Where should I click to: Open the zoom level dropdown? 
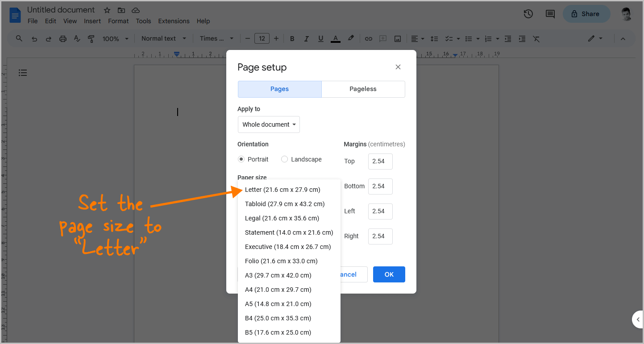point(115,38)
